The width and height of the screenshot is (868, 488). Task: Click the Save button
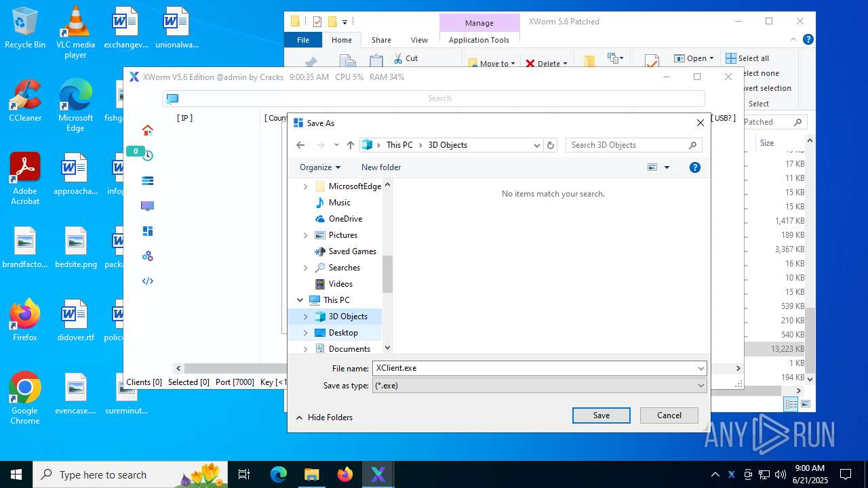[x=601, y=415]
